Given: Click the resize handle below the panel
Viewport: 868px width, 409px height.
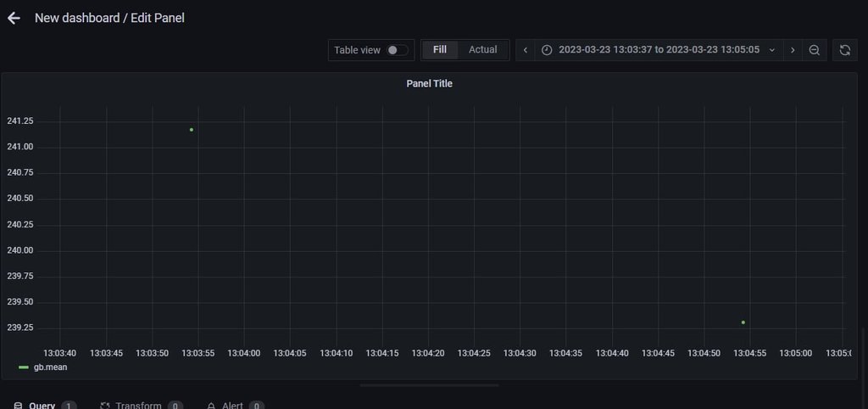Looking at the screenshot, I should click(429, 385).
